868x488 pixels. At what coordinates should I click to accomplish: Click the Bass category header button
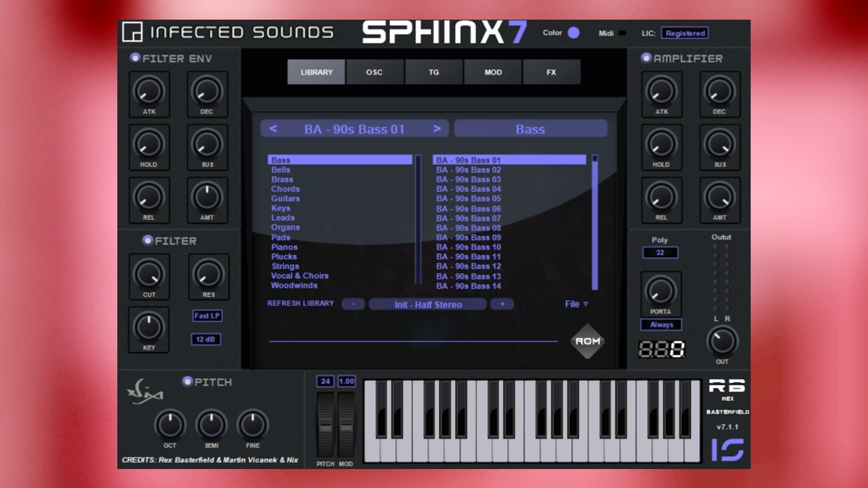(530, 129)
